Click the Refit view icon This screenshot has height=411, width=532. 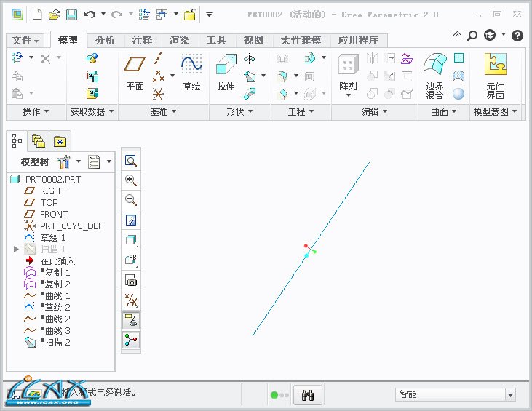[x=131, y=161]
